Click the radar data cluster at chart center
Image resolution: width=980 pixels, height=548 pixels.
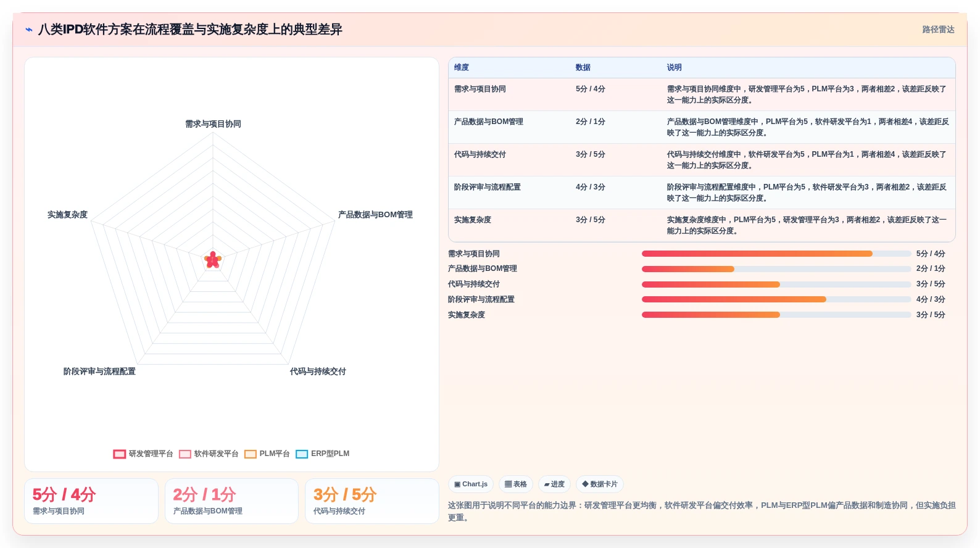click(x=213, y=260)
